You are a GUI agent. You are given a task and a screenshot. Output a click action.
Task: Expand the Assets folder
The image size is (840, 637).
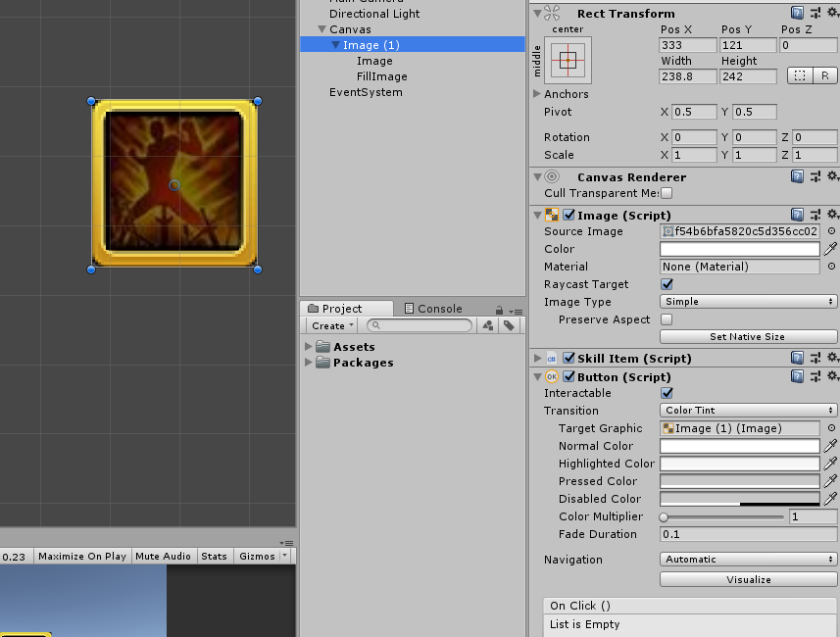[309, 346]
